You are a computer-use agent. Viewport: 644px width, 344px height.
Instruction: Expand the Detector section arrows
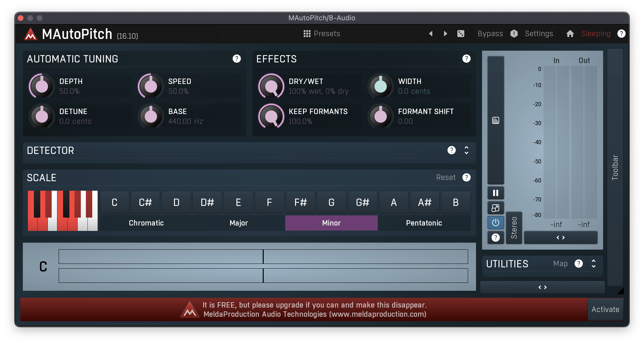[467, 150]
